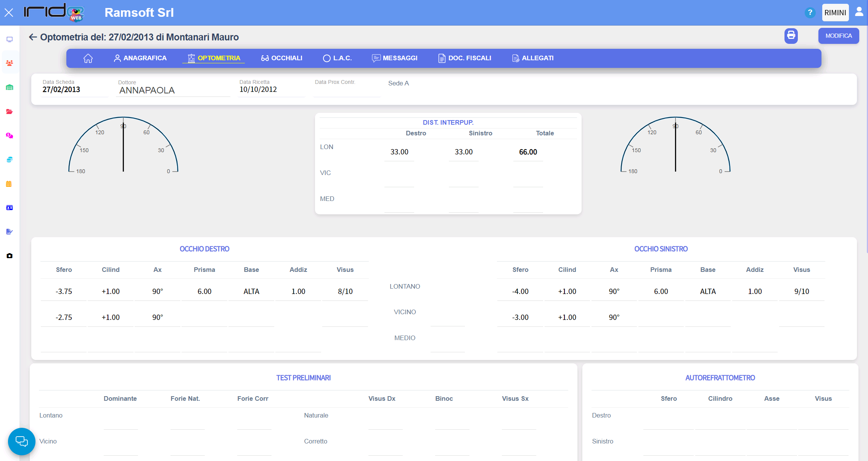Open the OCCHIALI tab

[281, 58]
